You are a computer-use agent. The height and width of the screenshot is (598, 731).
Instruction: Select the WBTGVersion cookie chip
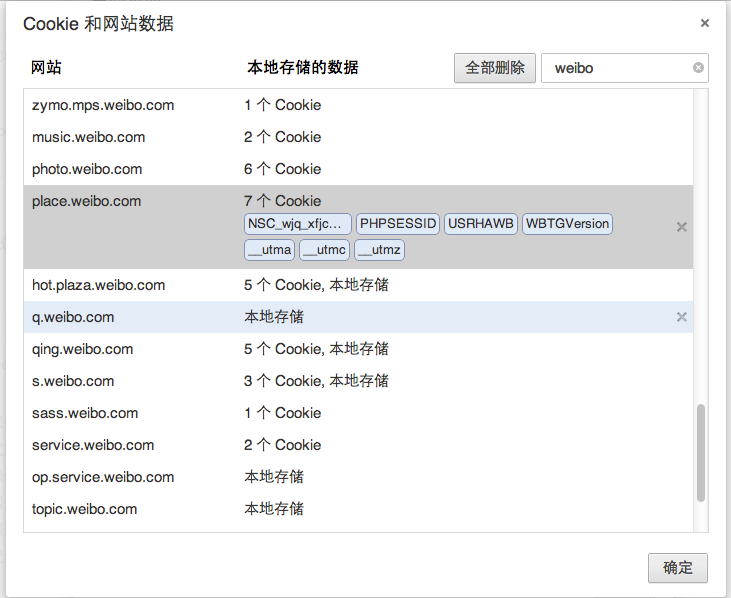567,224
